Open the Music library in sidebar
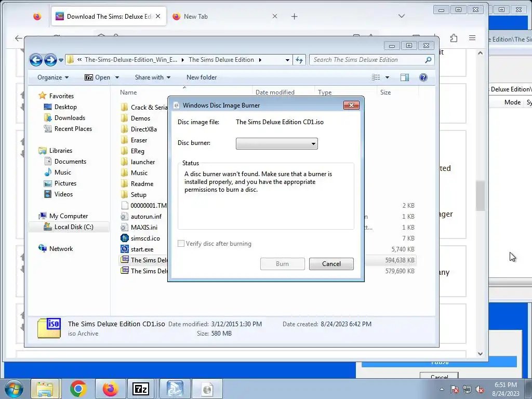This screenshot has width=532, height=399. [63, 172]
